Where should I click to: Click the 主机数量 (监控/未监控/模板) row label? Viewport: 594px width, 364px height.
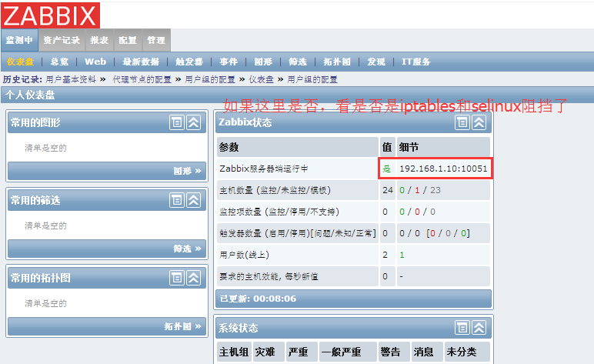click(x=275, y=190)
